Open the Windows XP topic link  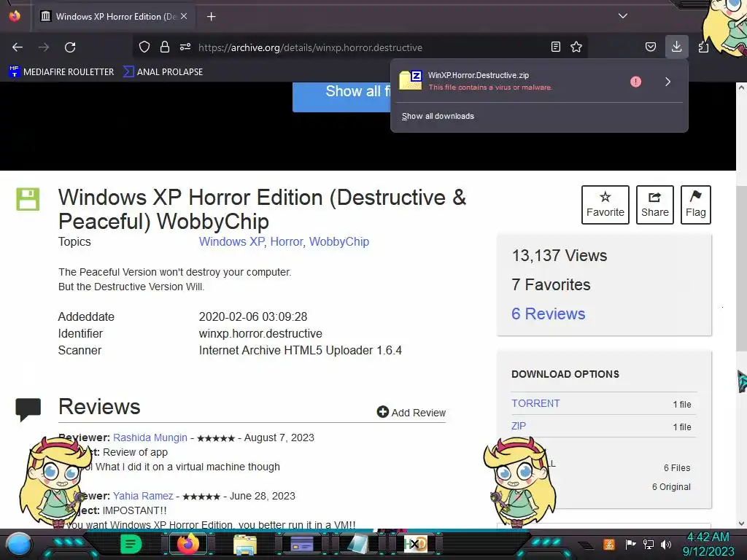[x=231, y=241]
